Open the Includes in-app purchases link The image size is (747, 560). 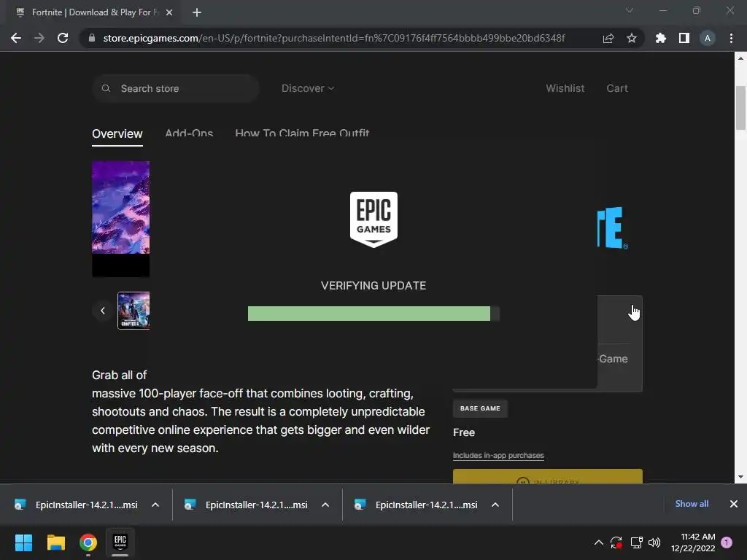(498, 456)
